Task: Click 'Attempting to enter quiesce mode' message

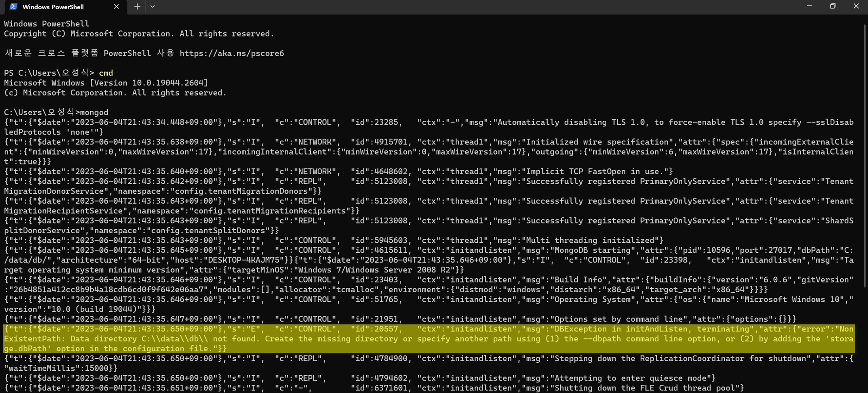Action: coord(631,378)
